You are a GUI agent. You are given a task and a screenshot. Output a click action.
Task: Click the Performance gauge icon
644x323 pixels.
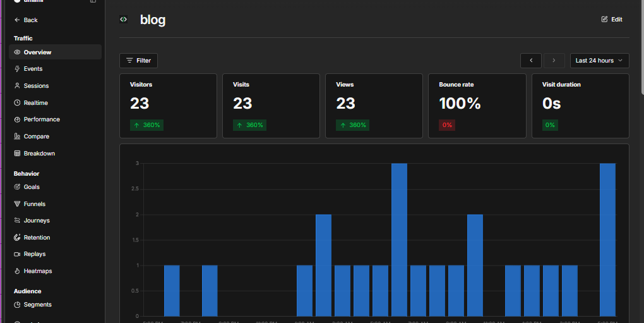tap(17, 119)
